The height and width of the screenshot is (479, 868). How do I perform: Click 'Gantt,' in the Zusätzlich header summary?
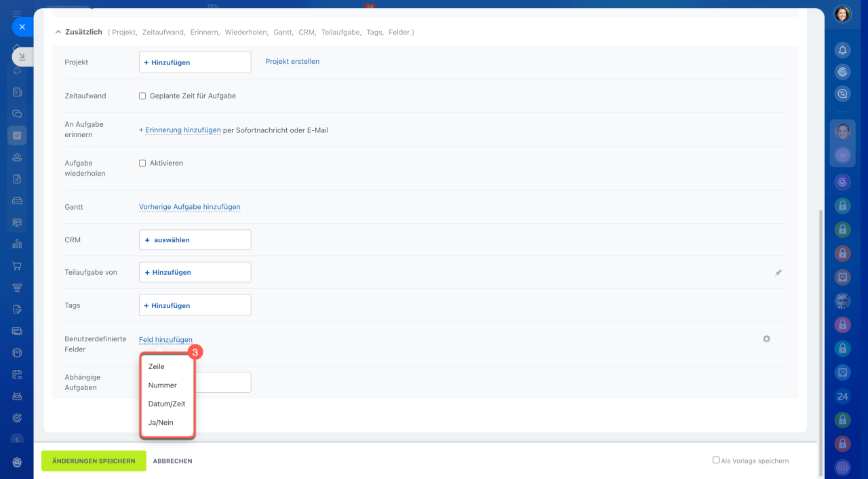(283, 32)
